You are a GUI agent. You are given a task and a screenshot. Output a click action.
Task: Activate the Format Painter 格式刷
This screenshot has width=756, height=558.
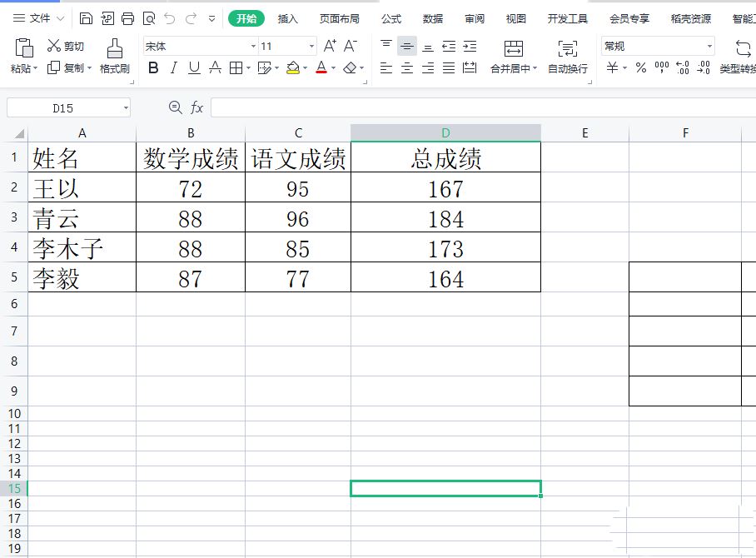[115, 56]
